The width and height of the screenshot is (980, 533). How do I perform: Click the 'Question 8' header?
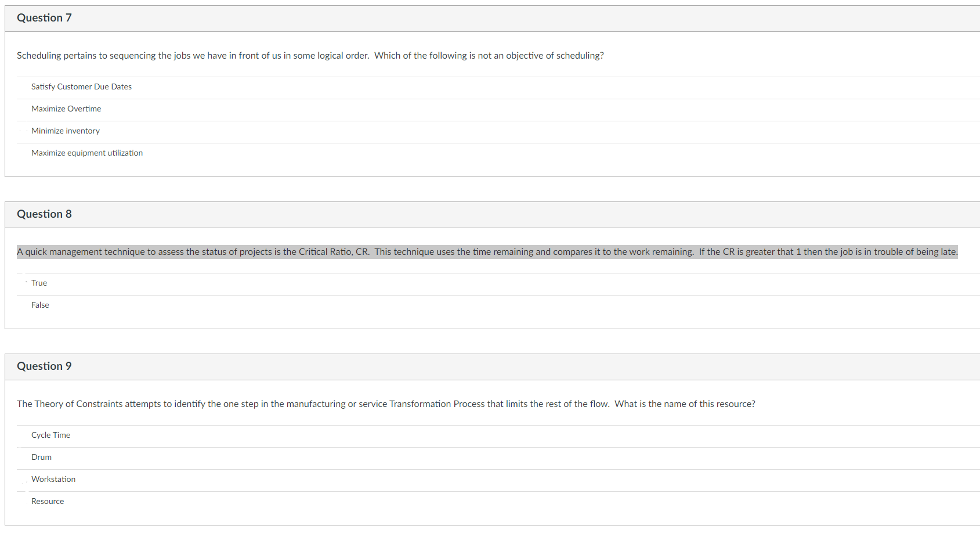(44, 214)
